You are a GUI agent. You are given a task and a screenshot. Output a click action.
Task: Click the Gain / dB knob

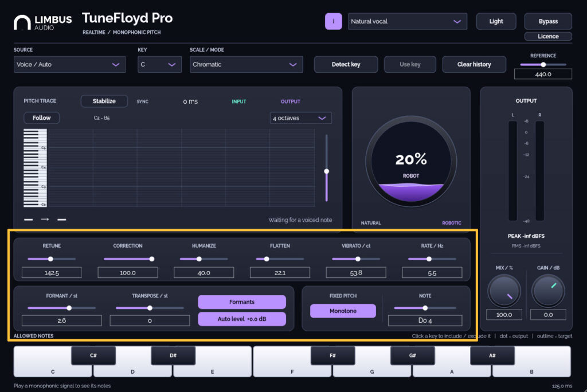point(548,291)
